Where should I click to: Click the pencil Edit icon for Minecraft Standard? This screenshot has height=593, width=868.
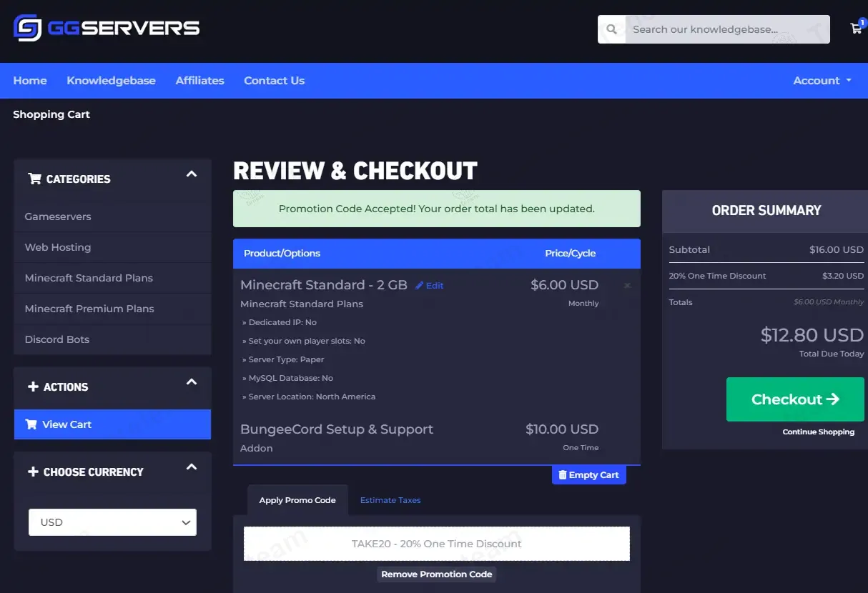(x=420, y=286)
